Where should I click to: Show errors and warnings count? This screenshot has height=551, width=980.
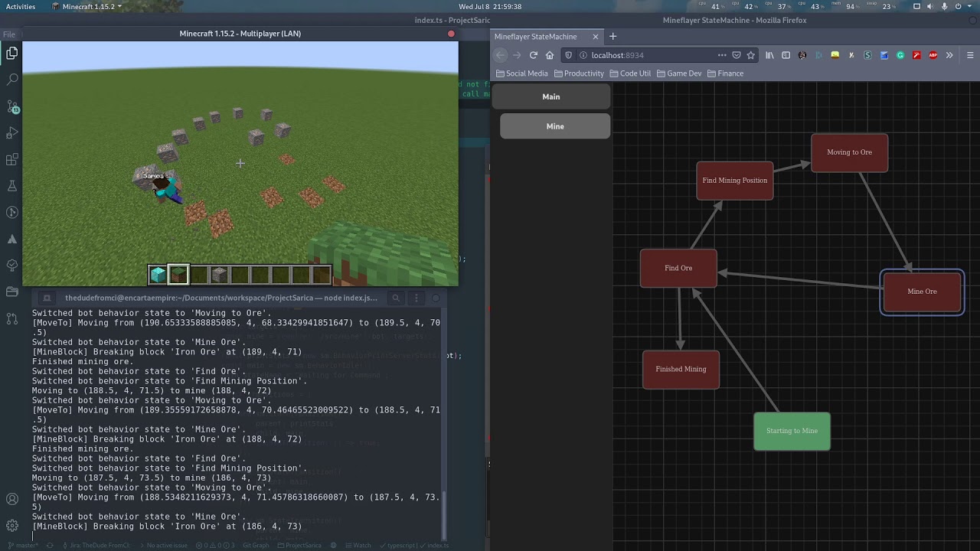click(215, 546)
